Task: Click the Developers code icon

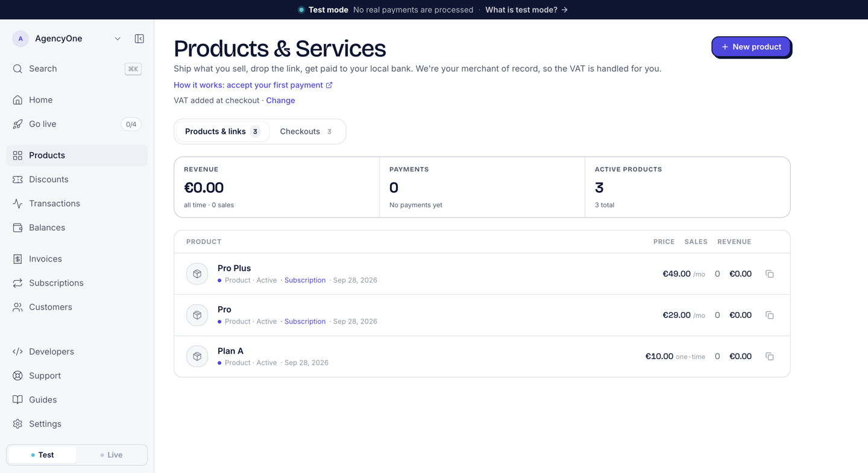Action: pyautogui.click(x=17, y=352)
